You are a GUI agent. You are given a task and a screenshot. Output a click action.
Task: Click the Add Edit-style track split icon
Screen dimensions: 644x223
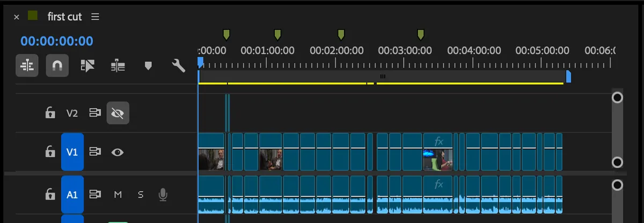pyautogui.click(x=118, y=66)
